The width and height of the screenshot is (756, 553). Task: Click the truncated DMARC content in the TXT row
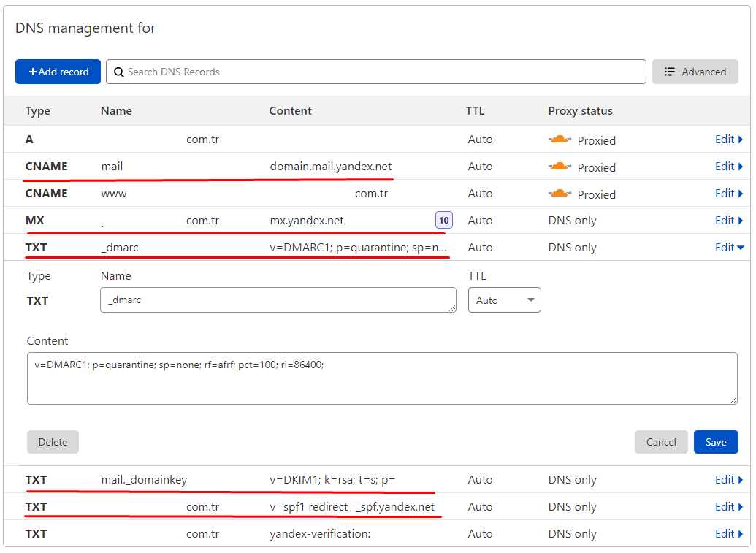click(x=358, y=248)
